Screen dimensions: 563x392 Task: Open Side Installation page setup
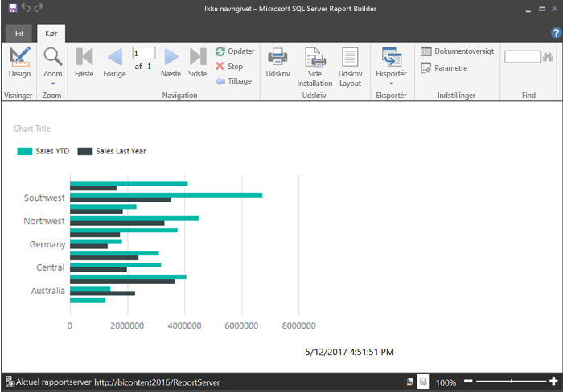[x=314, y=67]
